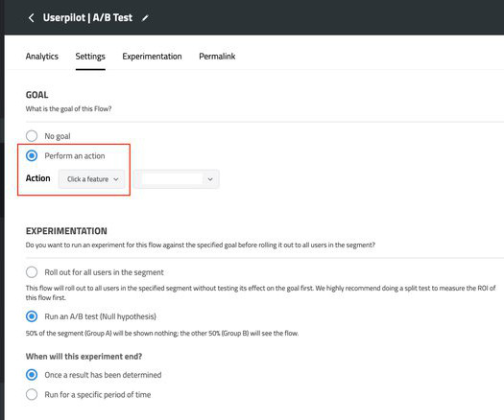Screen dimensions: 504x420
Task: Edit flow name with the pencil icon
Action: [145, 18]
